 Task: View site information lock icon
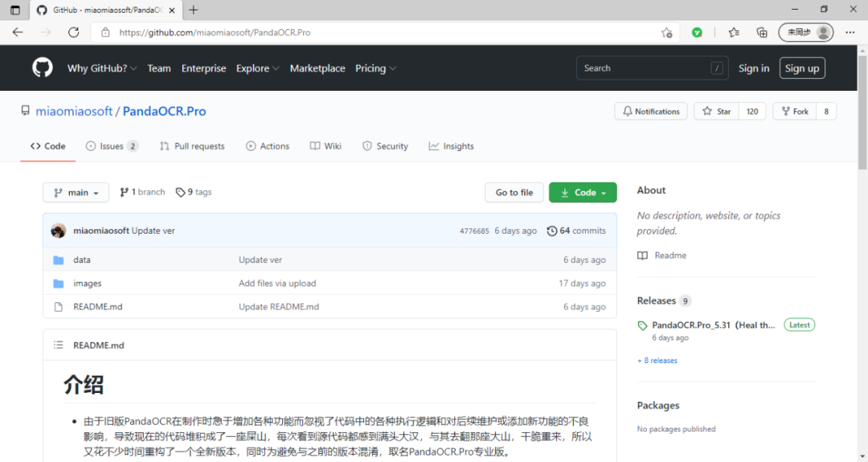105,33
